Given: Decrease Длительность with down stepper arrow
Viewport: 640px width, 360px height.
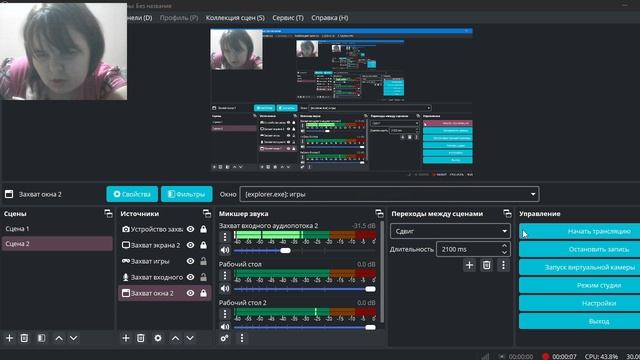Looking at the screenshot, I should coord(504,253).
